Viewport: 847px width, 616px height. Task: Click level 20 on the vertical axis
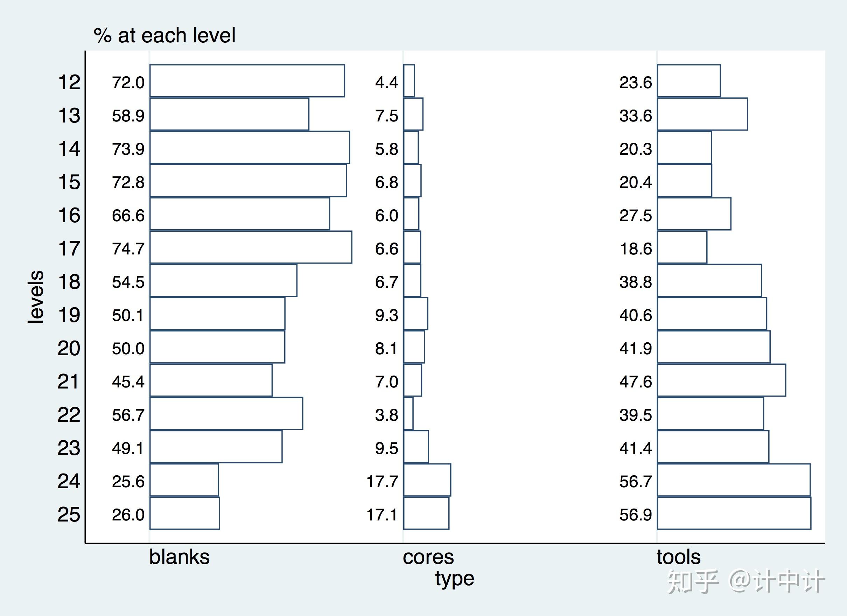click(69, 348)
